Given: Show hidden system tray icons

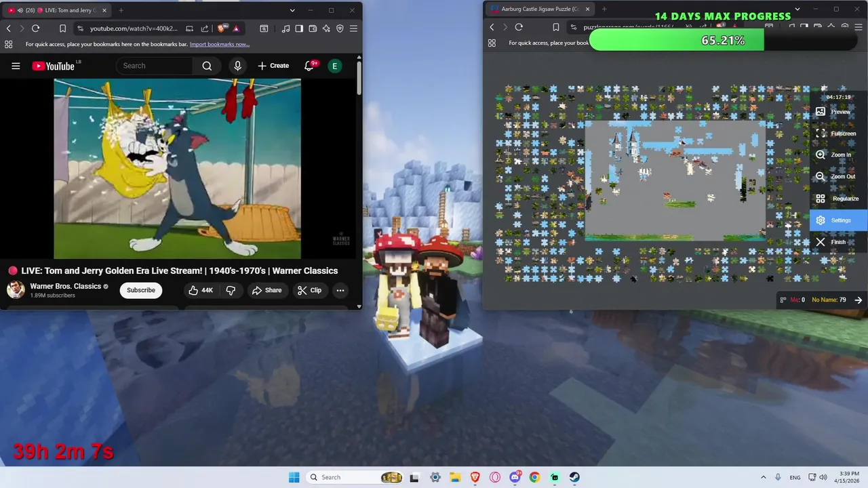Looking at the screenshot, I should click(x=763, y=477).
